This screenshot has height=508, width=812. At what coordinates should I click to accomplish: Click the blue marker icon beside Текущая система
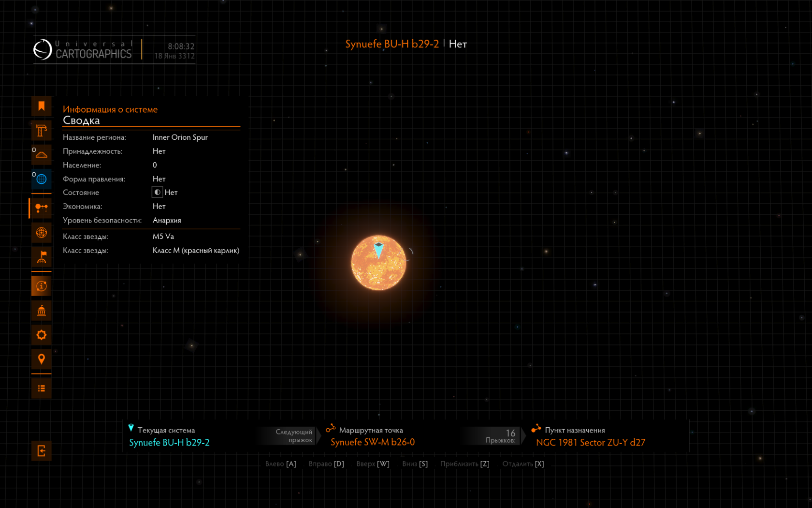click(x=131, y=428)
